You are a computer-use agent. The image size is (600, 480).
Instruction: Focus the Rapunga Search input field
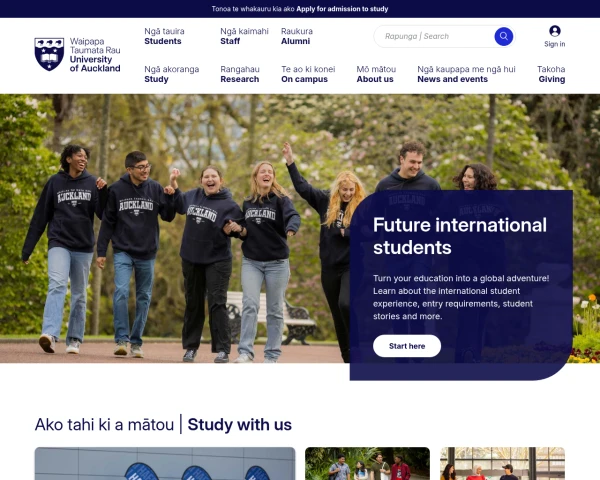point(434,36)
